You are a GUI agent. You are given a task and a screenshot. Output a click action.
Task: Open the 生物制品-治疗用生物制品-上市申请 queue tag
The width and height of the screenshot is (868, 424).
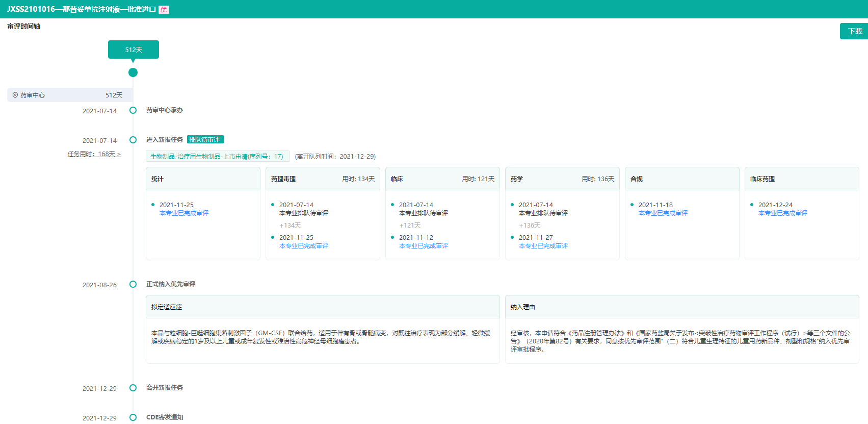[217, 157]
